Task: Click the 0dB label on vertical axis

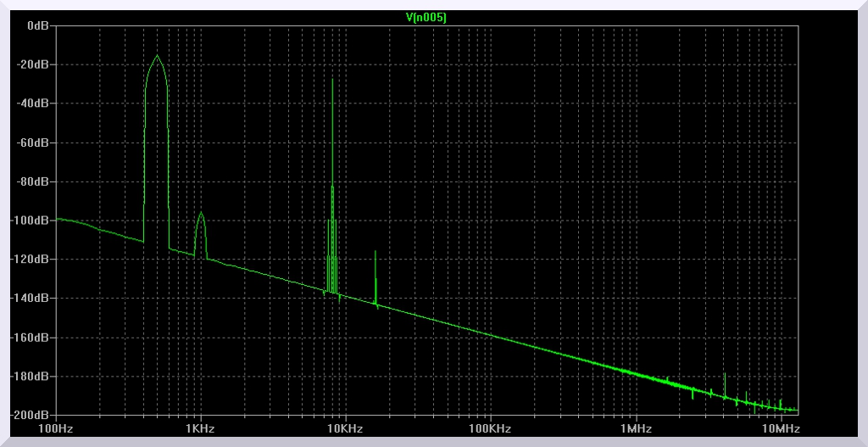Action: coord(37,25)
